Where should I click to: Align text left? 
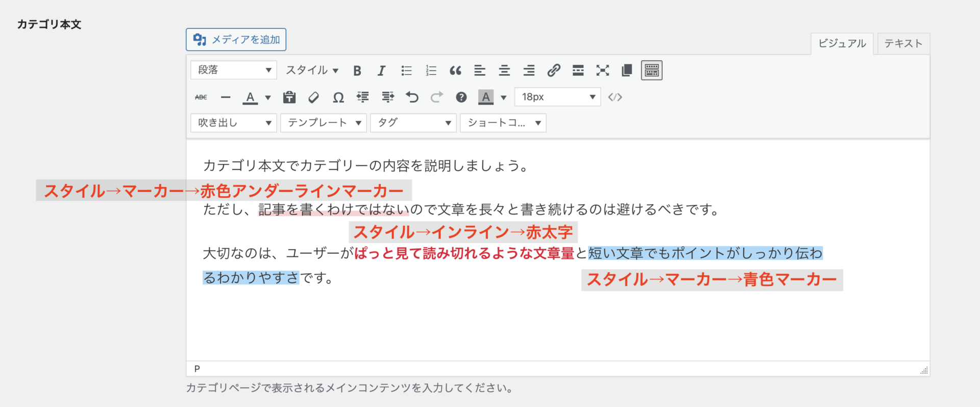[x=480, y=70]
